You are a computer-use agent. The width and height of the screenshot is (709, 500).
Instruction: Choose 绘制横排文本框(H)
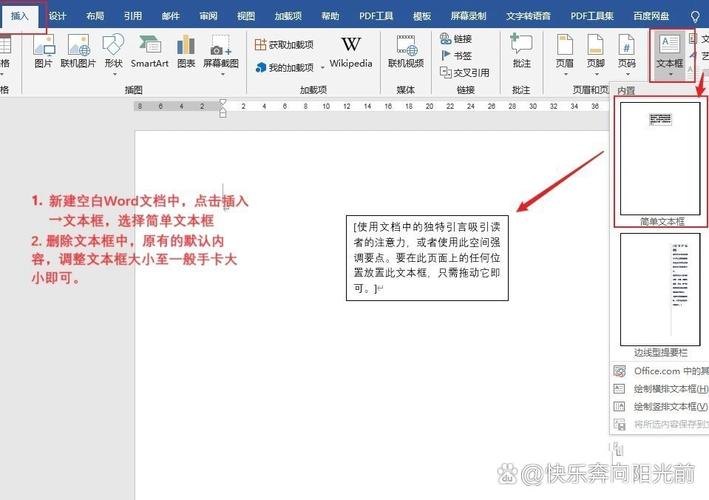pyautogui.click(x=660, y=389)
